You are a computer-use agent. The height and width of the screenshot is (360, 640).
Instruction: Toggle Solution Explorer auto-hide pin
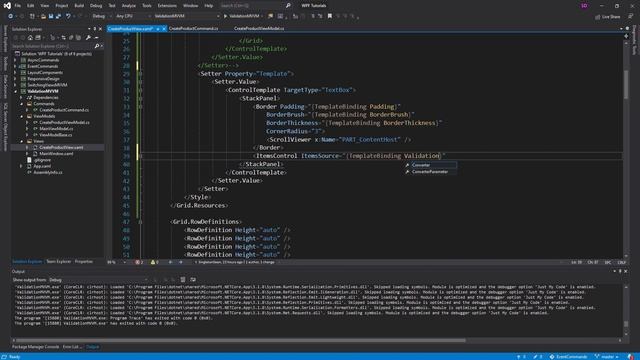pyautogui.click(x=95, y=29)
